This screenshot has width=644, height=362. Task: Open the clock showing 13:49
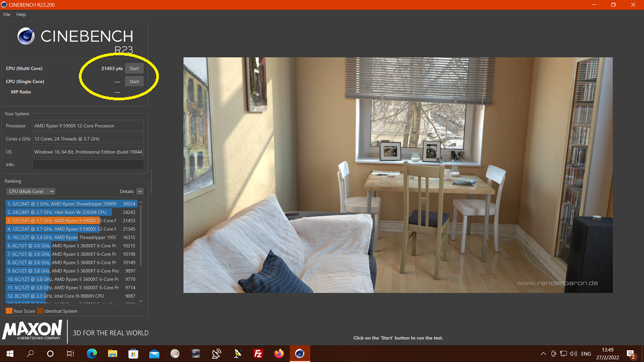608,353
